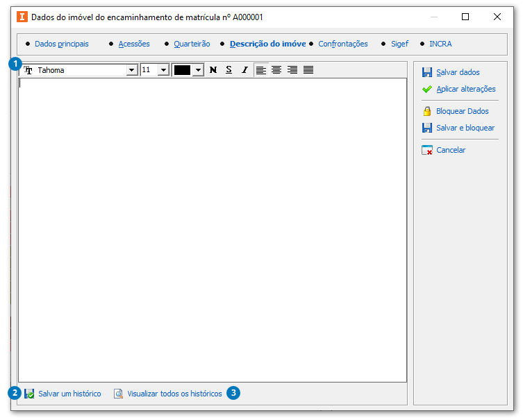Click inside the description text area
The height and width of the screenshot is (420, 523).
(212, 229)
